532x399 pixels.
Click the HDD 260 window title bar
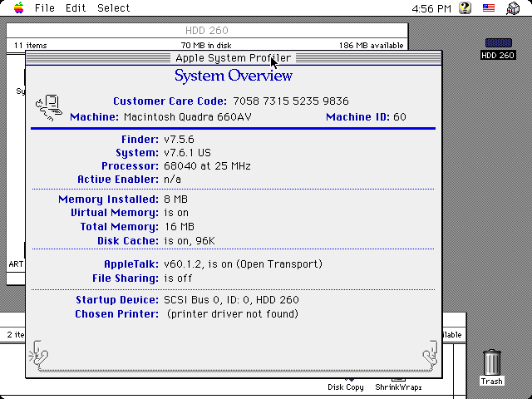[x=207, y=31]
